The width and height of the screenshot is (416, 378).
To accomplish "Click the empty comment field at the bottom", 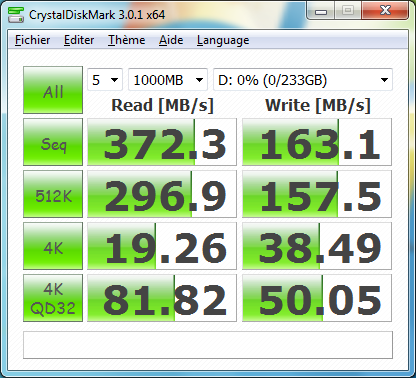I will point(208,345).
